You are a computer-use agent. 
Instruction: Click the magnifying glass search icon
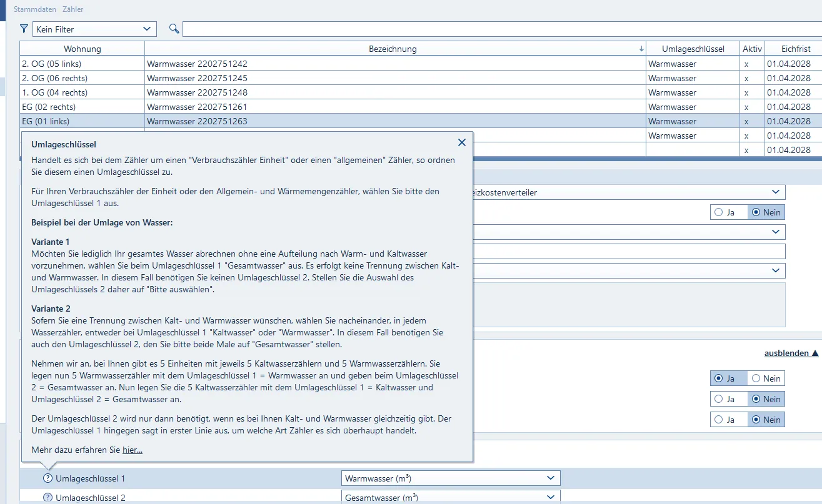174,29
